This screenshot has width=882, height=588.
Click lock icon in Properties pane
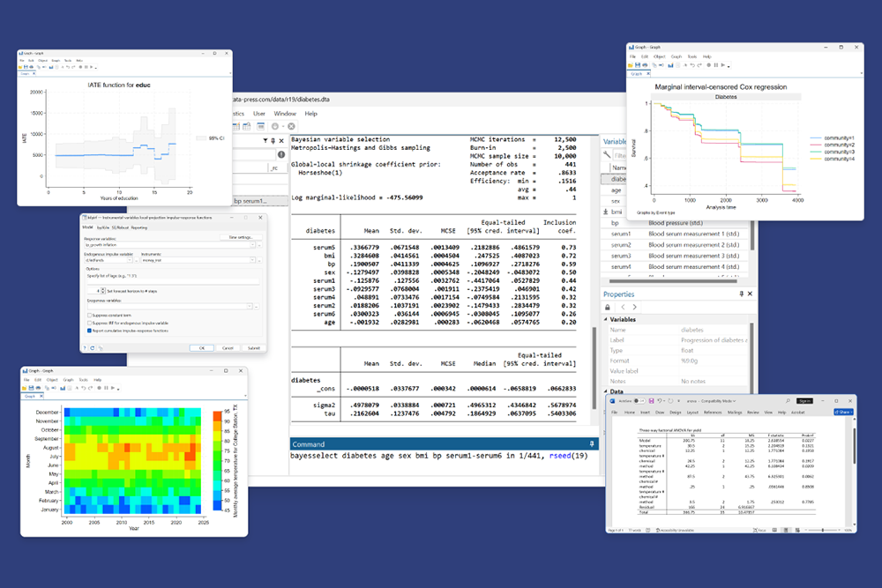pos(608,307)
